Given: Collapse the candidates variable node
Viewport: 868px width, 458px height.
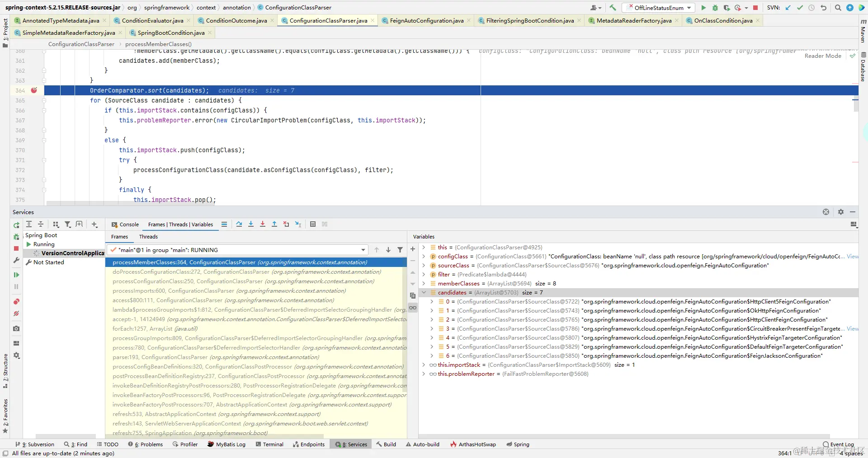Looking at the screenshot, I should pos(424,293).
